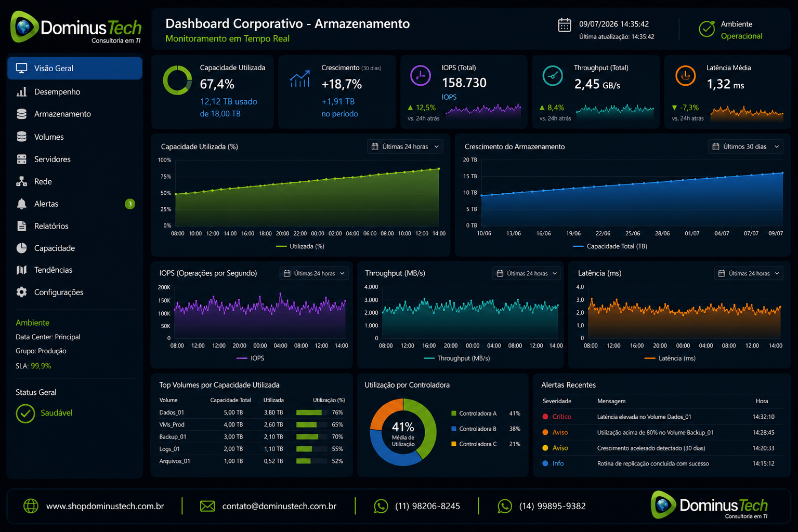Toggle Latência (ms) legend entry
Screen dimensions: 798x532
(x=670, y=358)
